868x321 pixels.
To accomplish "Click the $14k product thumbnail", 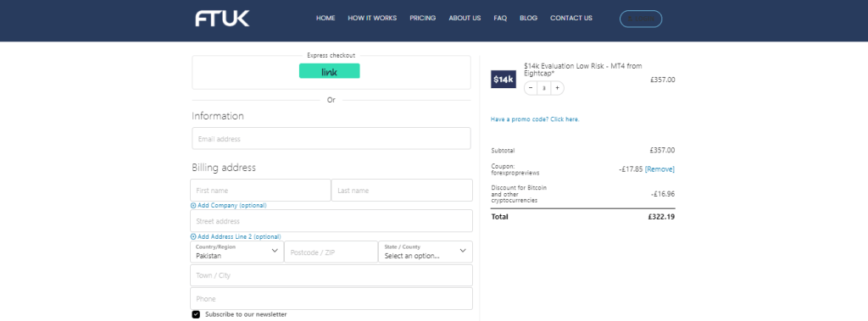I will [x=504, y=79].
